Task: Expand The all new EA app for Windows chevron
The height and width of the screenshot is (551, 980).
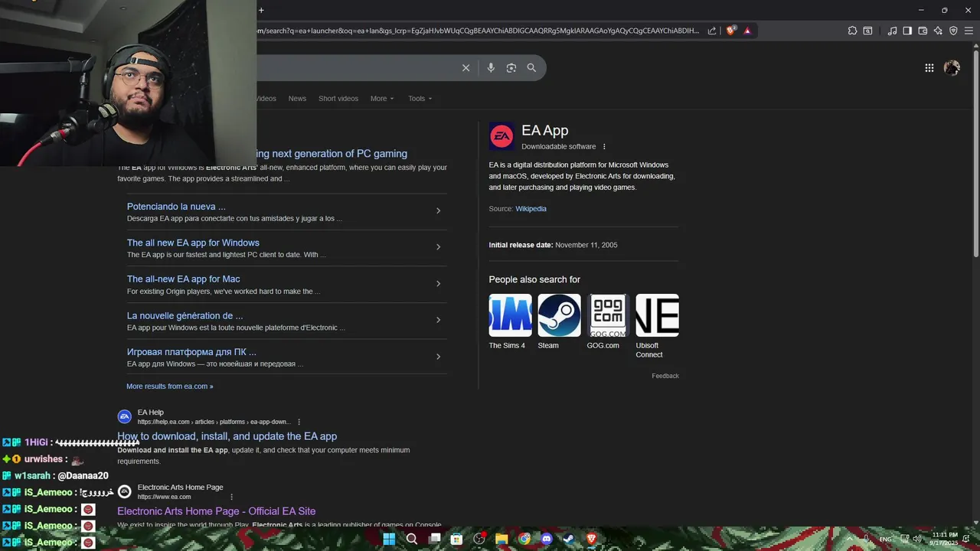Action: (x=438, y=246)
